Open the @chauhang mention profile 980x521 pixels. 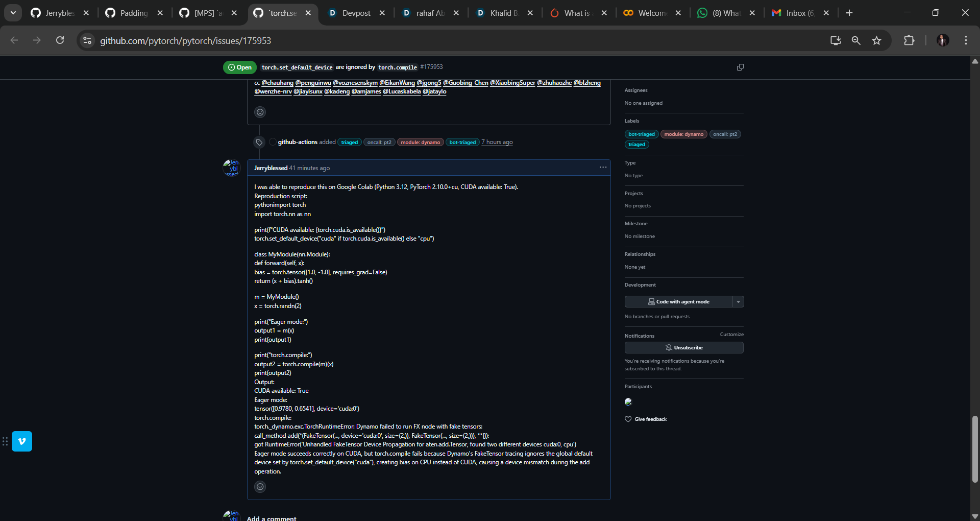278,83
